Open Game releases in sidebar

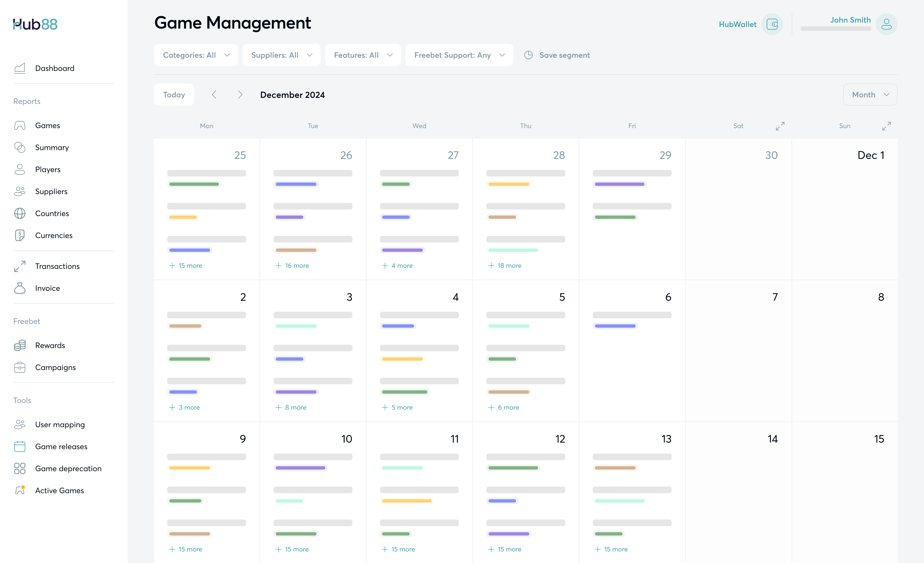61,446
